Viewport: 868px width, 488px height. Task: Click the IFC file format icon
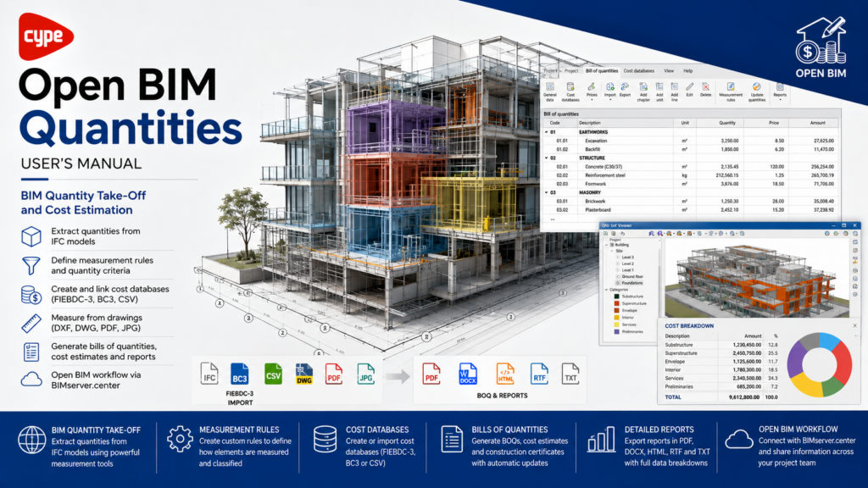[209, 374]
